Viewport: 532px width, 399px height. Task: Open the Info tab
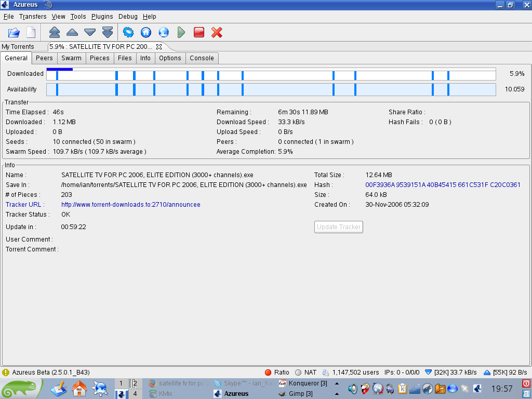[145, 58]
